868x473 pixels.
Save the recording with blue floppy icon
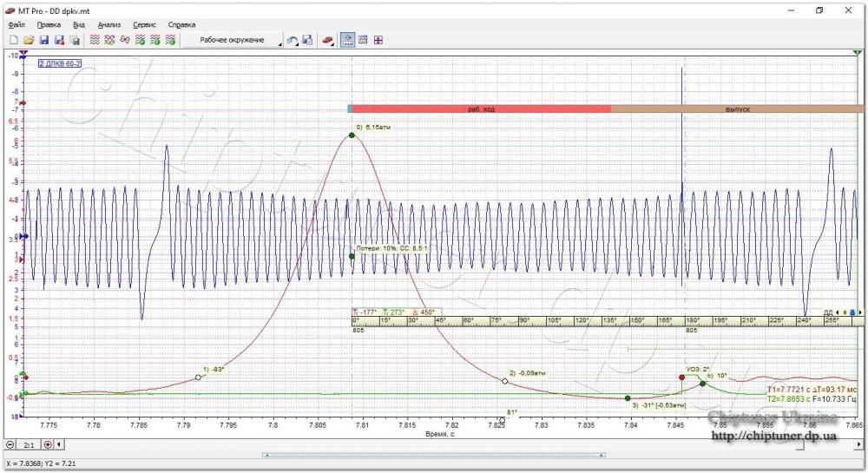coord(43,40)
